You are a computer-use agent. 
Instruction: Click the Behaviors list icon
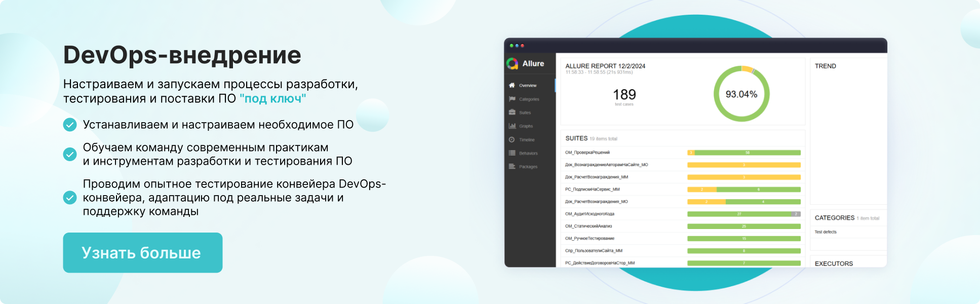(x=512, y=153)
